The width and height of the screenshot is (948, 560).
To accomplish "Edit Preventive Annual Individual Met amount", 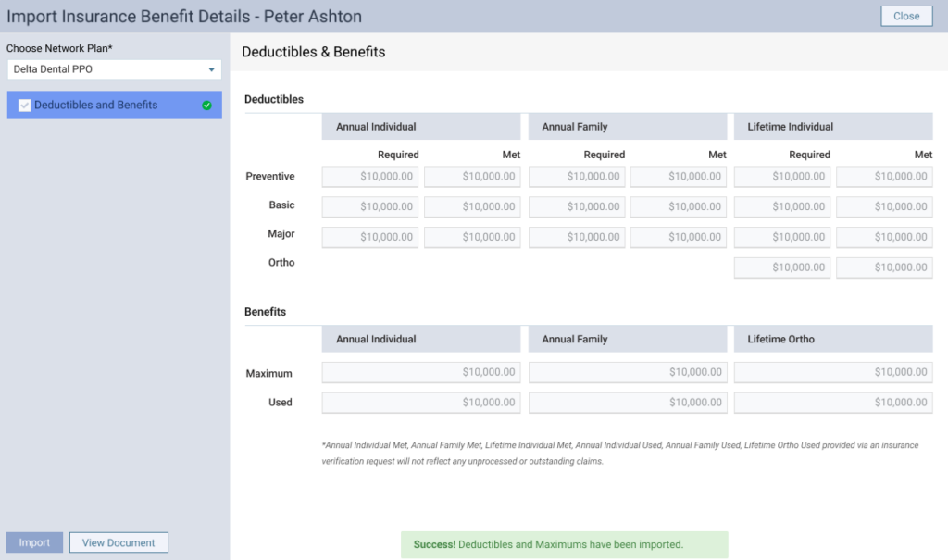I will 473,176.
